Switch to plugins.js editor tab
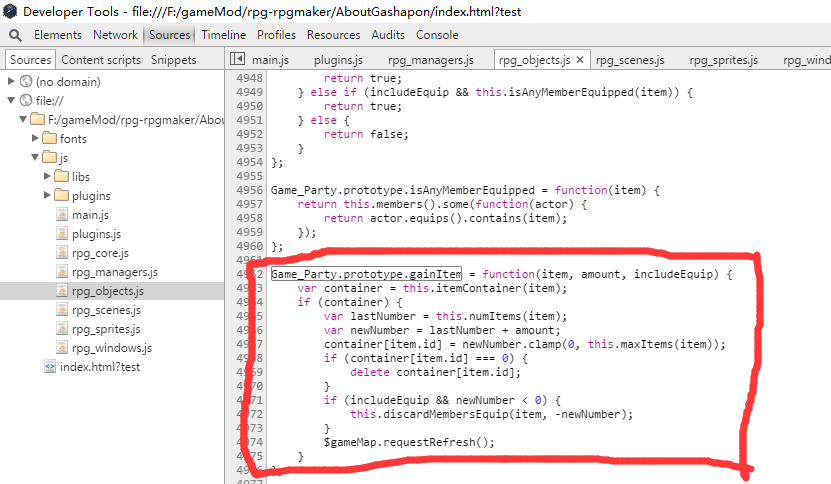Image resolution: width=831 pixels, height=484 pixels. [x=338, y=60]
